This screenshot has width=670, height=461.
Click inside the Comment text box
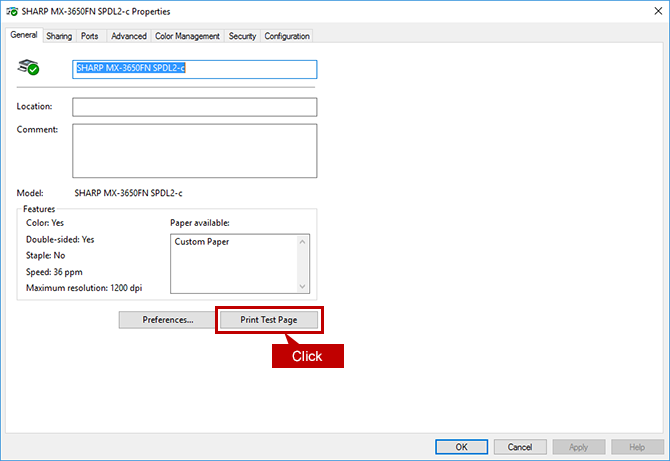(x=194, y=151)
